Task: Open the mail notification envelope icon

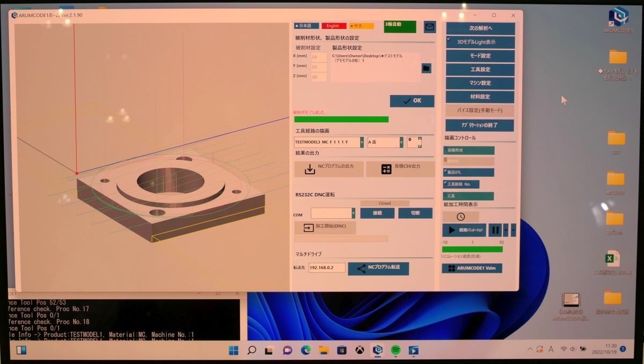Action: pos(429,27)
